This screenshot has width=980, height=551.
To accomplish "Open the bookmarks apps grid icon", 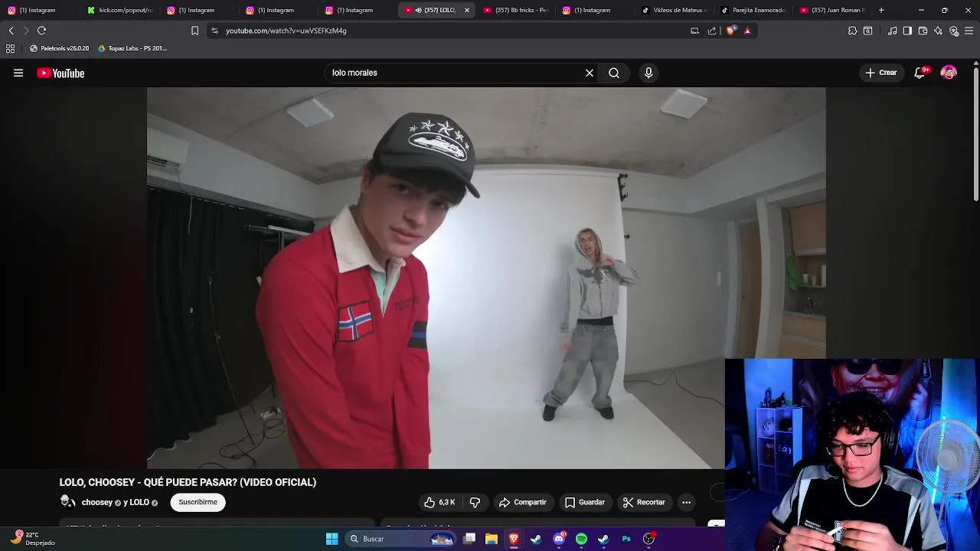I will pos(10,48).
